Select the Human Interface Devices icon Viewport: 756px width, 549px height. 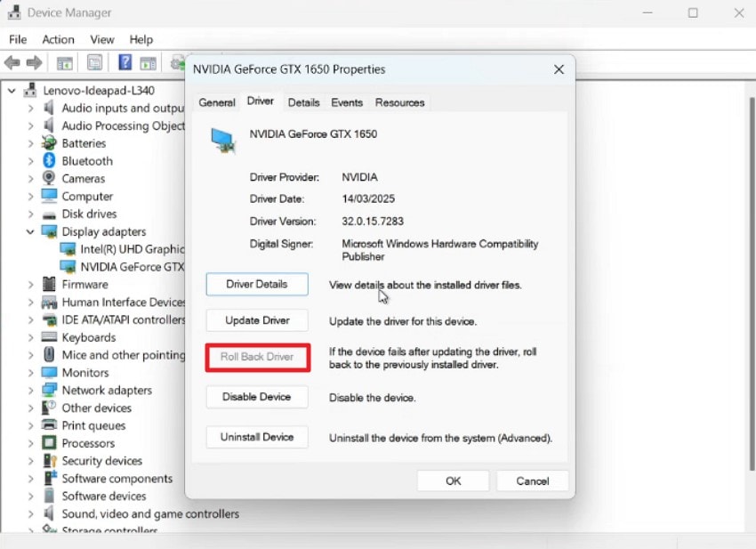[49, 303]
